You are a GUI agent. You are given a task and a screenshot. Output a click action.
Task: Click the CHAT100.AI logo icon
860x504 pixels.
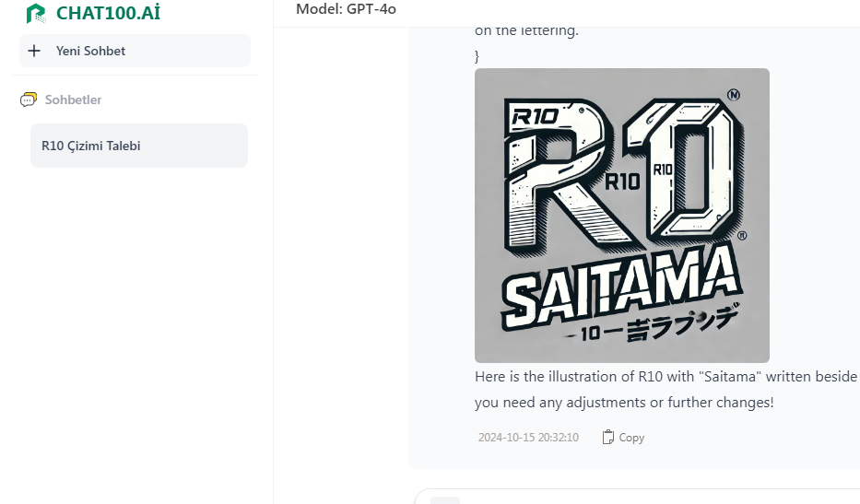click(x=36, y=13)
